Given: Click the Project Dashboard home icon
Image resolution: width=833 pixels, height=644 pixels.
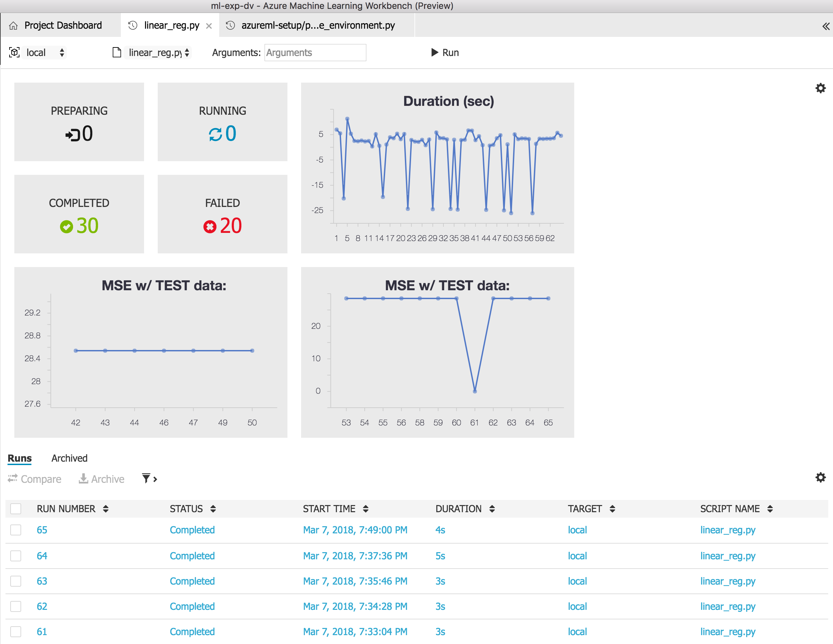Looking at the screenshot, I should (x=13, y=26).
